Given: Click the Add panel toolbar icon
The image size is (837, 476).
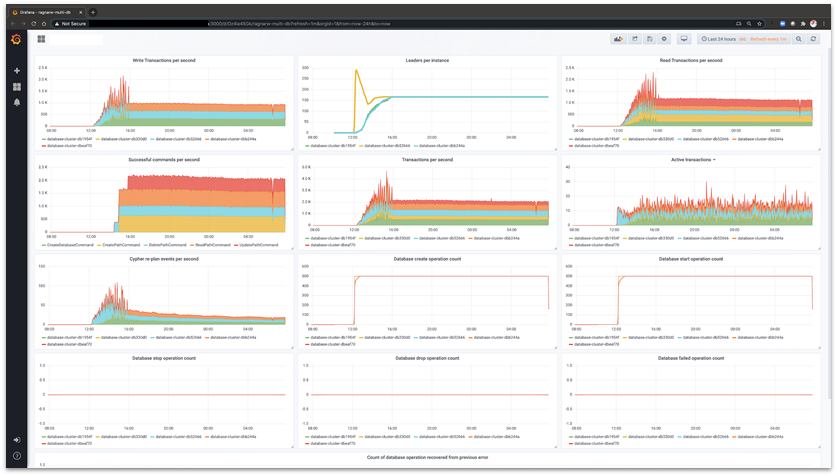Looking at the screenshot, I should 618,39.
